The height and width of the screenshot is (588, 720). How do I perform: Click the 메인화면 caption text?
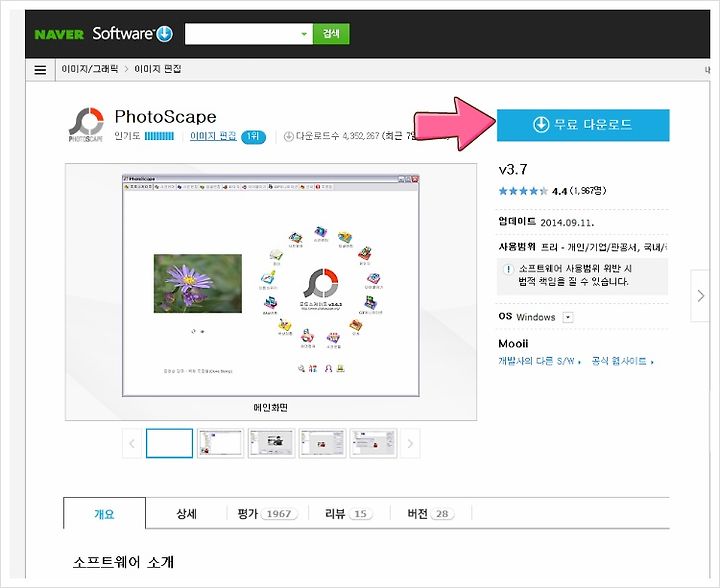coord(270,407)
